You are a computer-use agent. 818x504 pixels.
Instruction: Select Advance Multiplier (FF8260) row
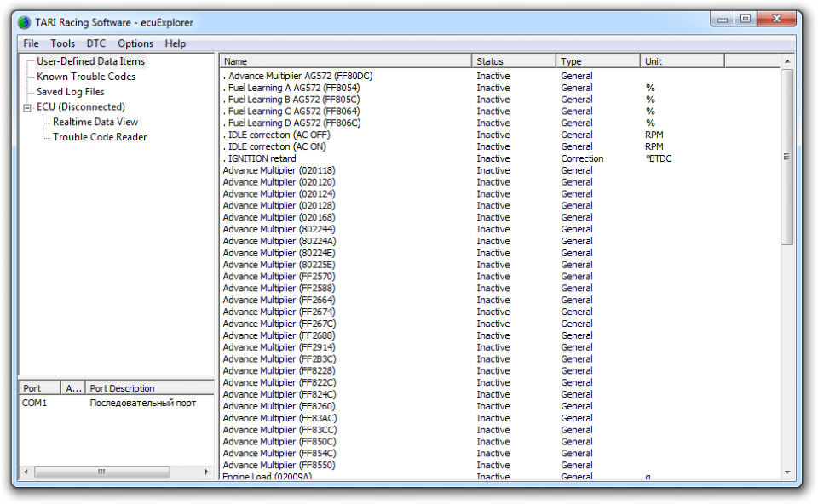(x=500, y=405)
